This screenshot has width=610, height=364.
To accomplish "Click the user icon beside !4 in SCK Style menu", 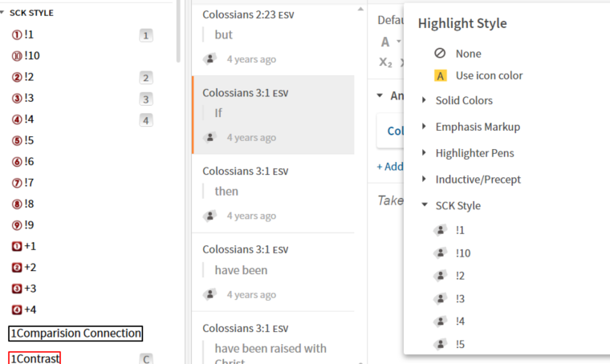I will click(441, 321).
